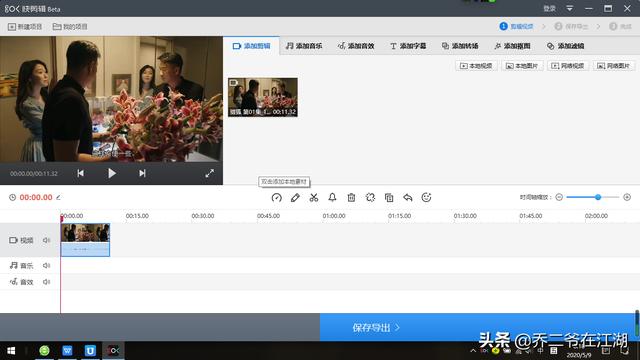Switch to the 添加音效 tab

click(x=356, y=46)
